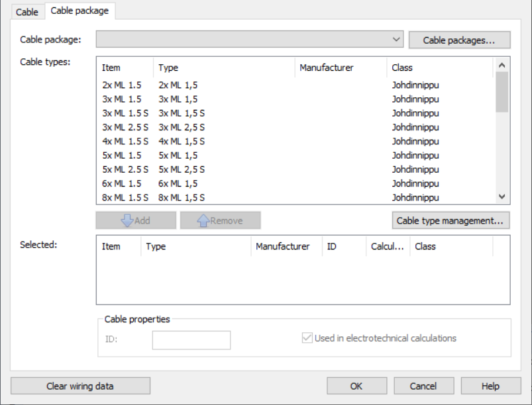The height and width of the screenshot is (405, 532).
Task: Open Cable type management
Action: coord(451,220)
